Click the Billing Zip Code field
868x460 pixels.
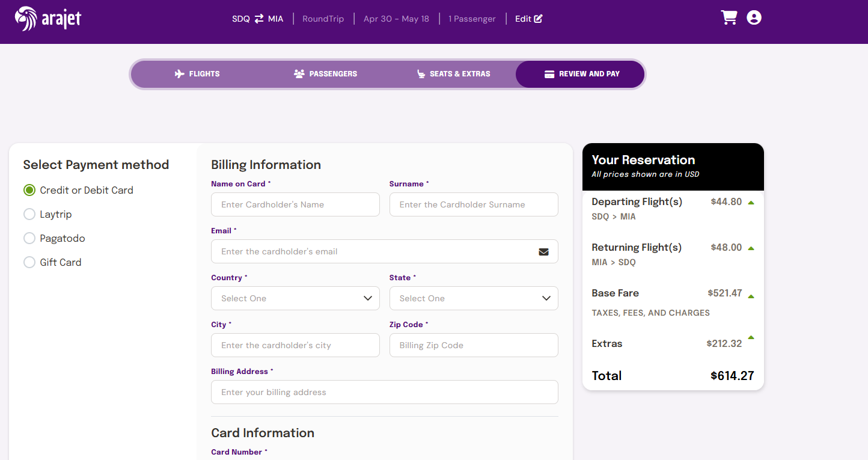(x=474, y=345)
